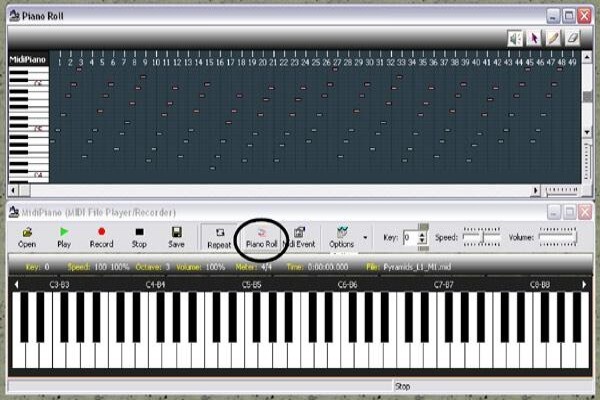This screenshot has width=600, height=400.
Task: Click the file name Pyramids_L1_M1.mid
Action: tap(417, 267)
